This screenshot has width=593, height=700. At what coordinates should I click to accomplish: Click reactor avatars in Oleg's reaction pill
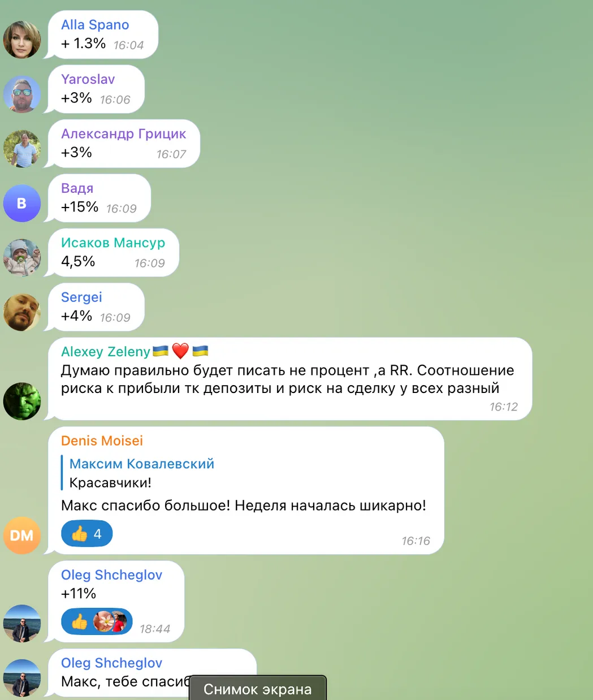click(110, 622)
